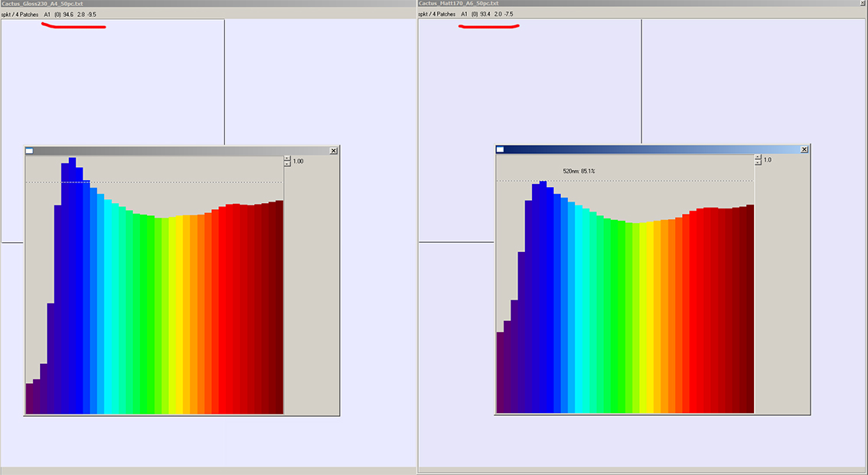Click the left spectrum window's system menu icon
This screenshot has width=868, height=475.
(29, 151)
